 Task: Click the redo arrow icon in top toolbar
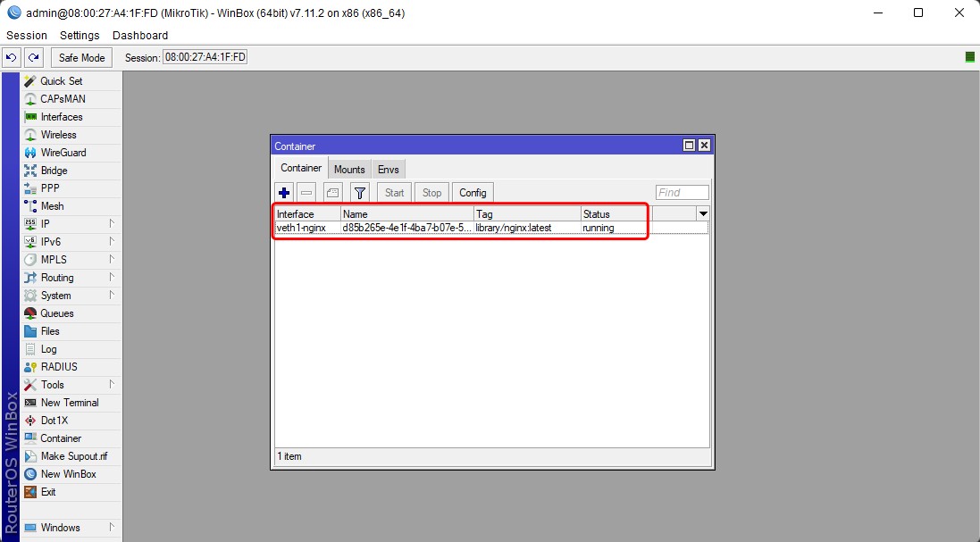[x=33, y=58]
